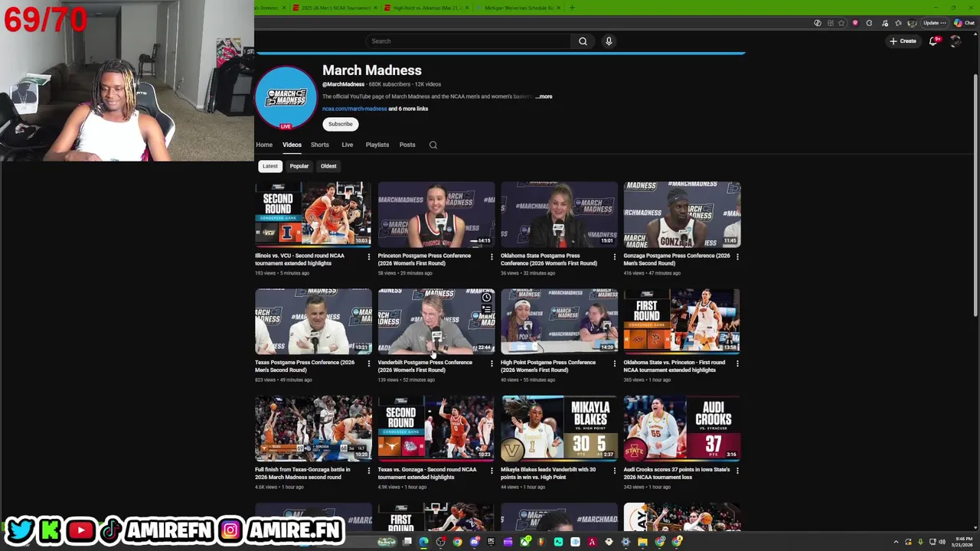Open the browser Chat button
Screen dimensions: 980x551
point(964,23)
